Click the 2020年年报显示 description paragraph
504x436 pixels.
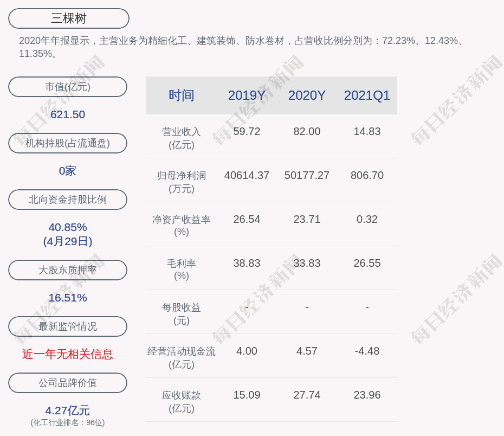click(x=241, y=47)
